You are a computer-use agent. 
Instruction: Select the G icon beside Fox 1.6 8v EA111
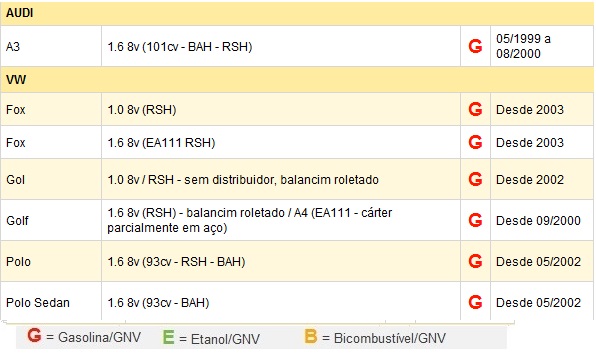coord(475,142)
